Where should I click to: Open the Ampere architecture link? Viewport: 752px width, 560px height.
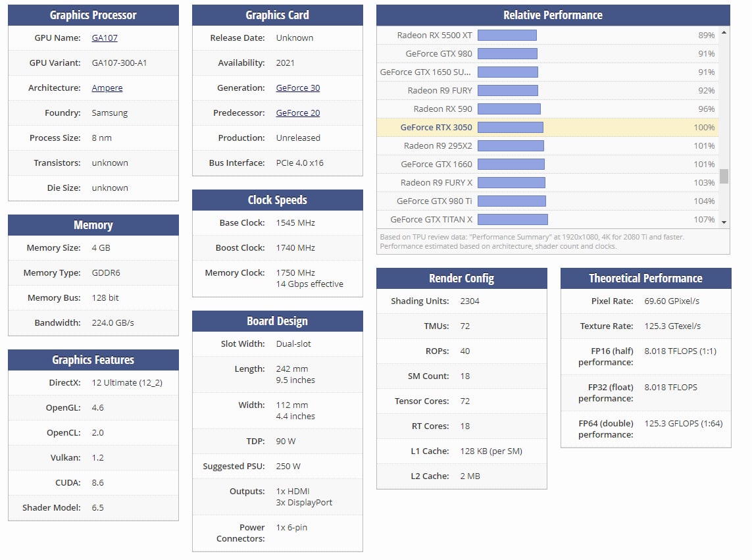107,88
